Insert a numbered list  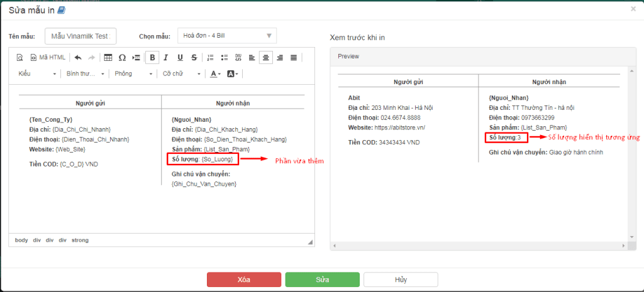coord(211,58)
